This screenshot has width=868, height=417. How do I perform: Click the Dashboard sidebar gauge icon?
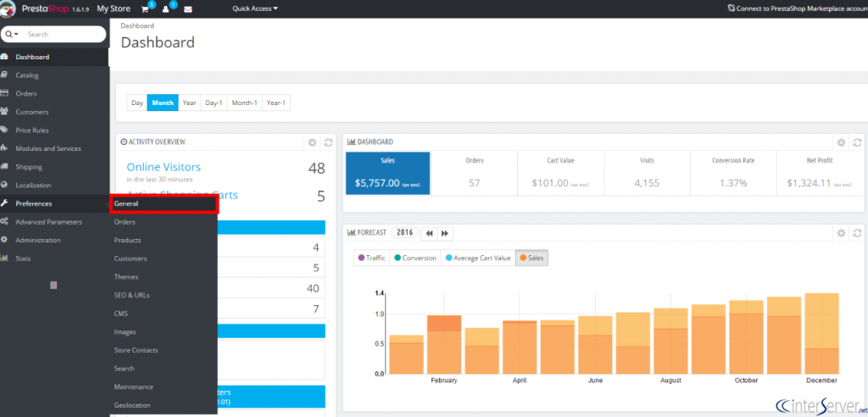(x=4, y=57)
